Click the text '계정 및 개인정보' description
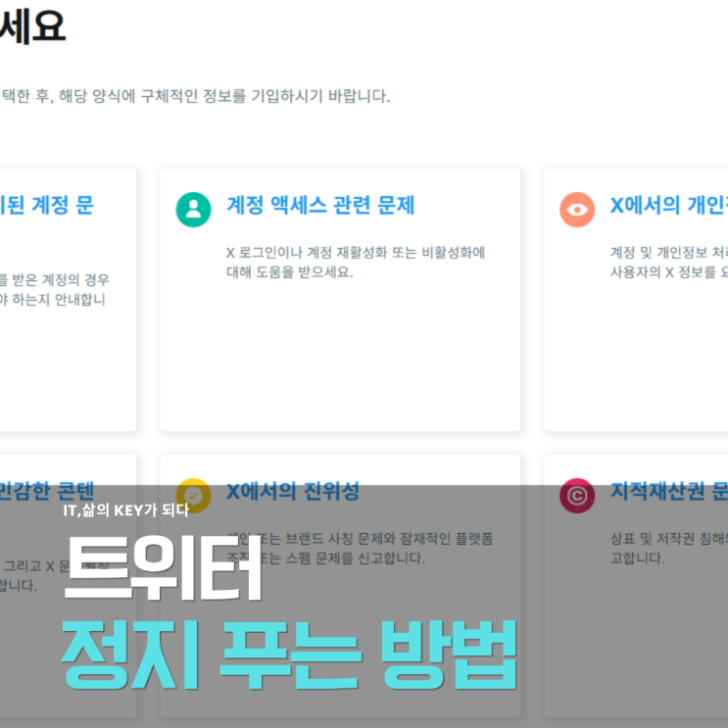The image size is (728, 728). [659, 253]
